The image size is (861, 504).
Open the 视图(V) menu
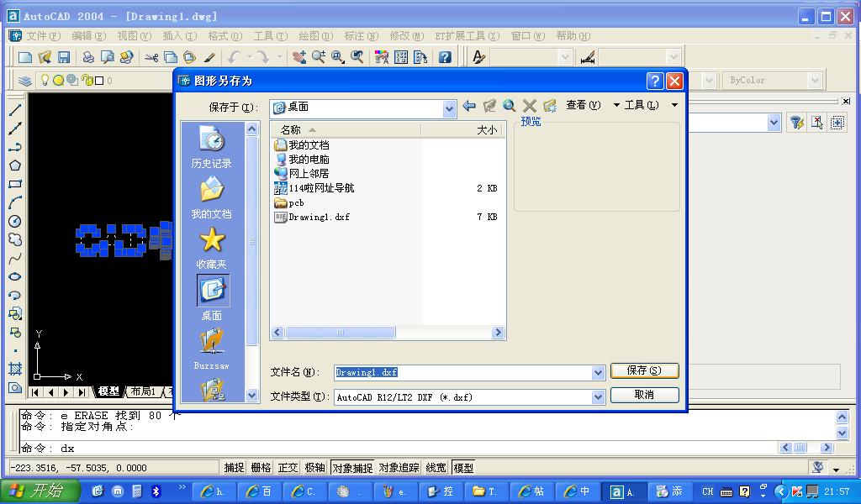(x=134, y=36)
